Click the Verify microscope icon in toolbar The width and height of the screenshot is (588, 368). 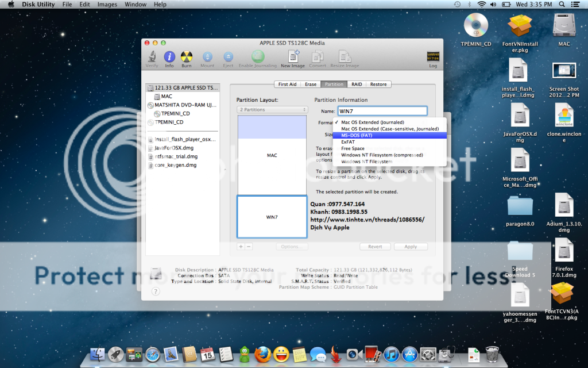152,56
